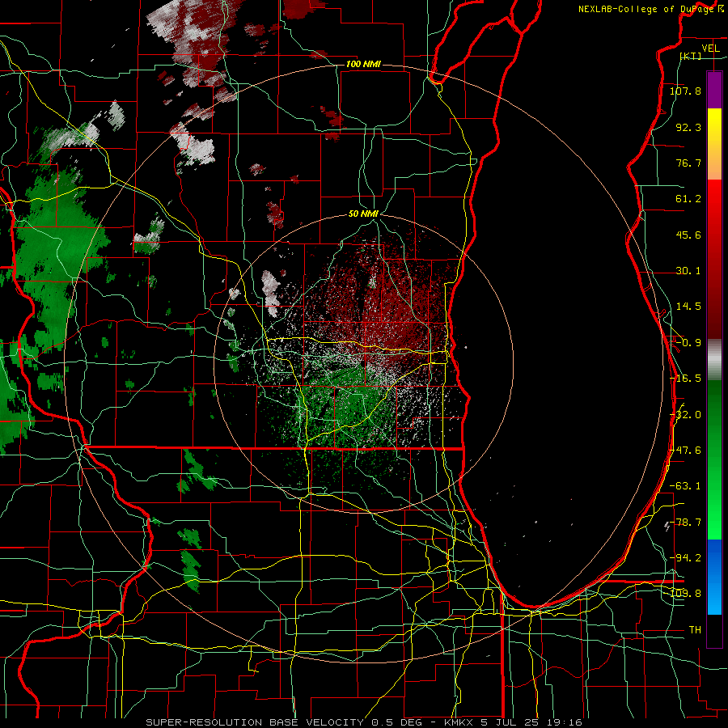This screenshot has width=728, height=728.
Task: Select the -0.9 velocity scale value
Action: click(688, 343)
